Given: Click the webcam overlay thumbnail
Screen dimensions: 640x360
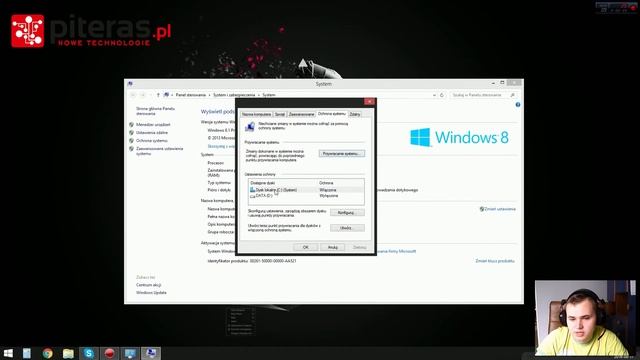Looking at the screenshot, I should tap(585, 318).
